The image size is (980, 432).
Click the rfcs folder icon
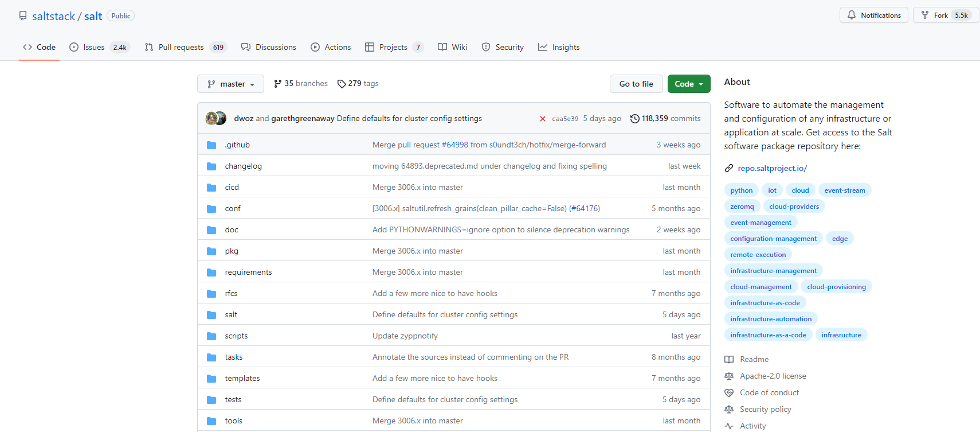(x=211, y=294)
